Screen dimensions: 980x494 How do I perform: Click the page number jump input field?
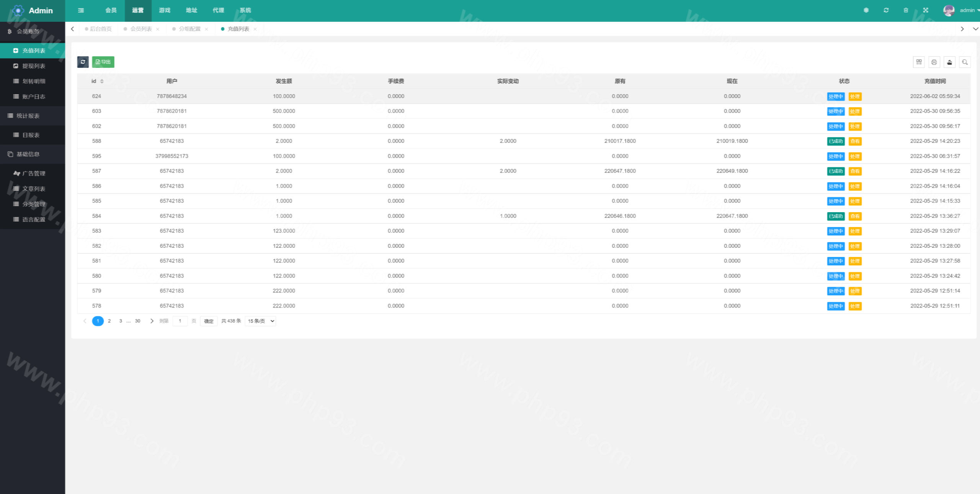(x=180, y=321)
